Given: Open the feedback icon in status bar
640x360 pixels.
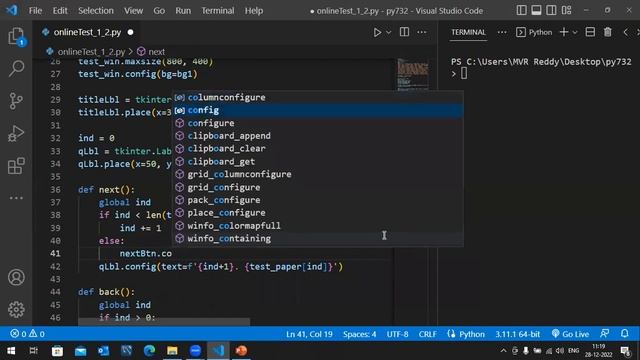Looking at the screenshot, I should [x=604, y=334].
